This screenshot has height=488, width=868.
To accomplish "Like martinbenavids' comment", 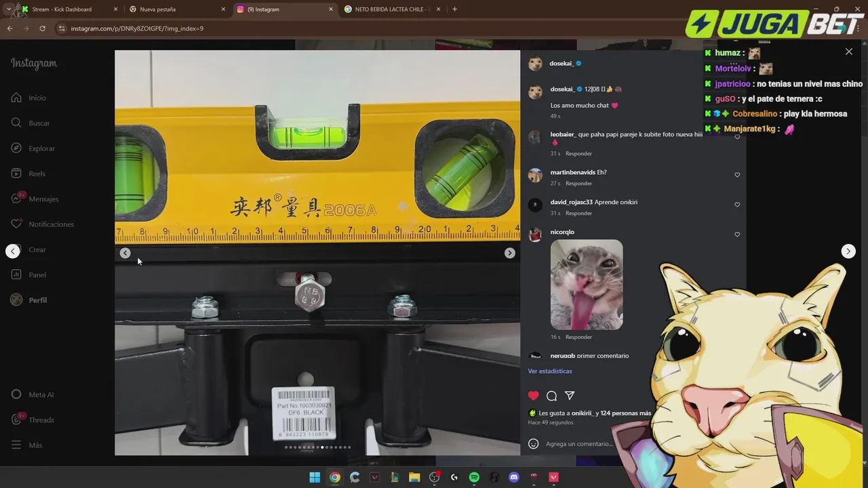I will 737,175.
